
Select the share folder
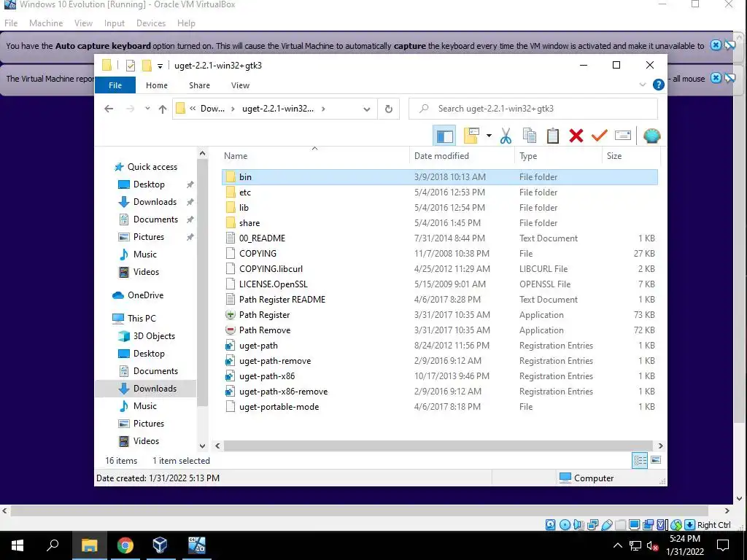pos(440,223)
